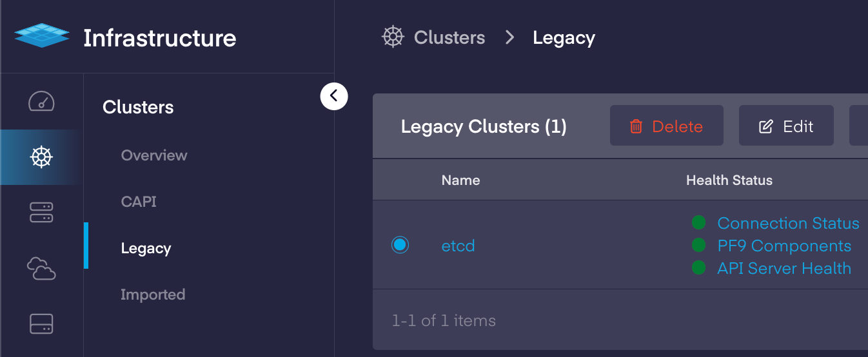Click the breadcrumb chevron separator arrow

click(x=509, y=37)
